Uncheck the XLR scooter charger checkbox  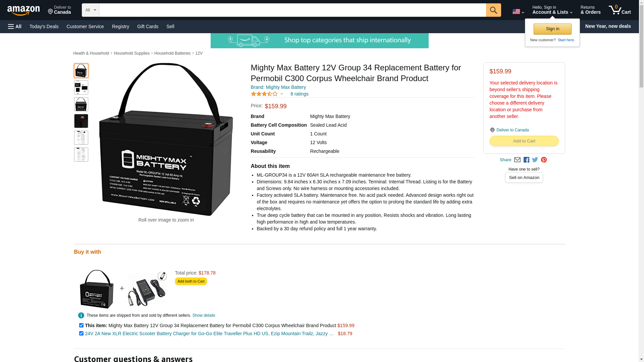pos(81,334)
